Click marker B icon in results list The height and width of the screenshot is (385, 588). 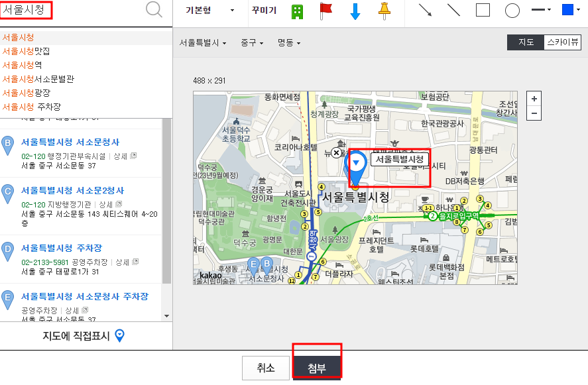[x=7, y=146]
